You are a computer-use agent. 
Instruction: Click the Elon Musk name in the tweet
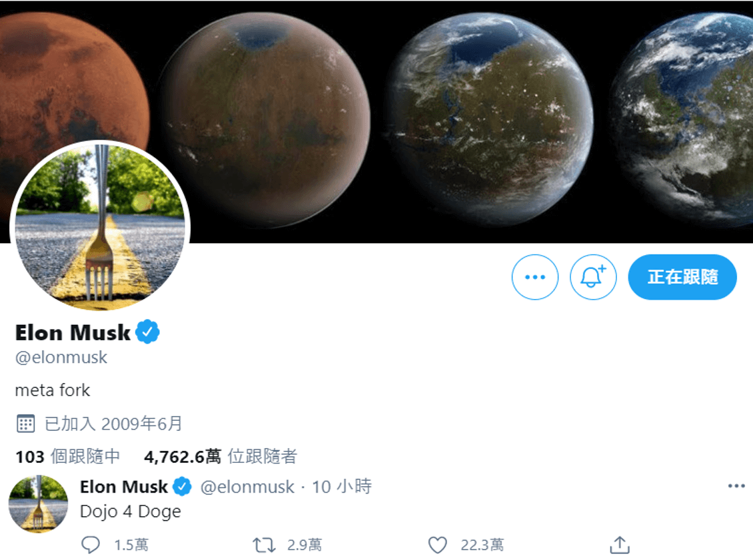(124, 487)
